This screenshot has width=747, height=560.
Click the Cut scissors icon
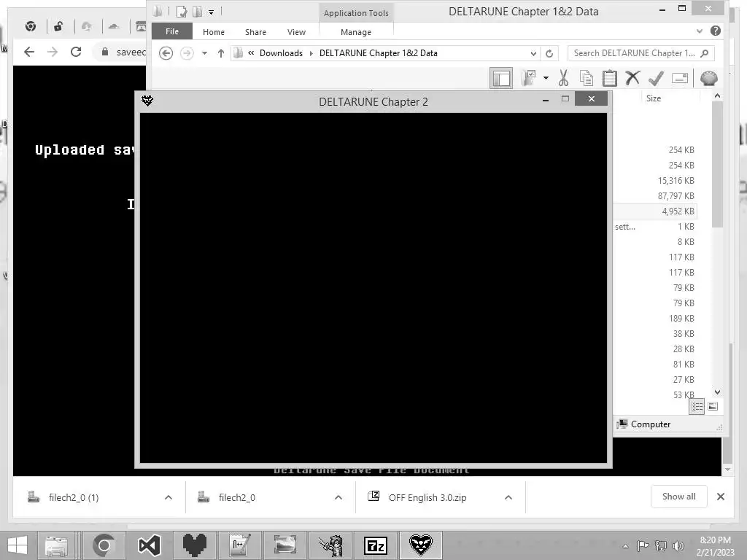pyautogui.click(x=564, y=77)
